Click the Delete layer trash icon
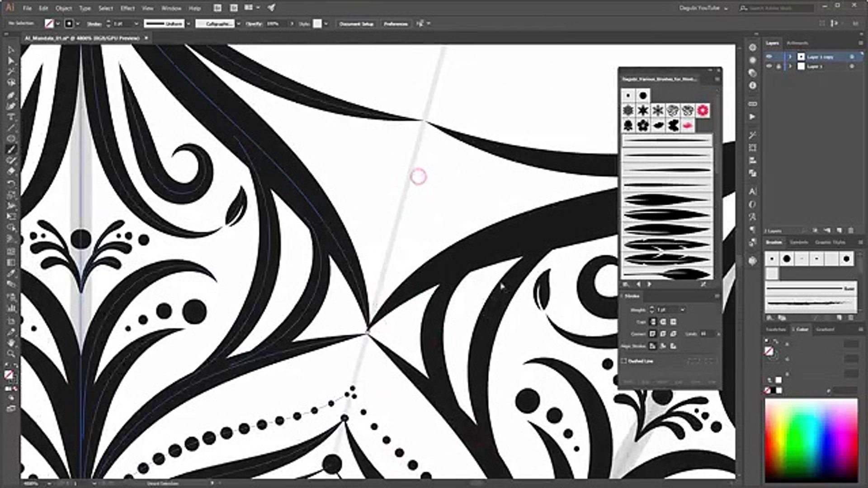 click(x=850, y=230)
